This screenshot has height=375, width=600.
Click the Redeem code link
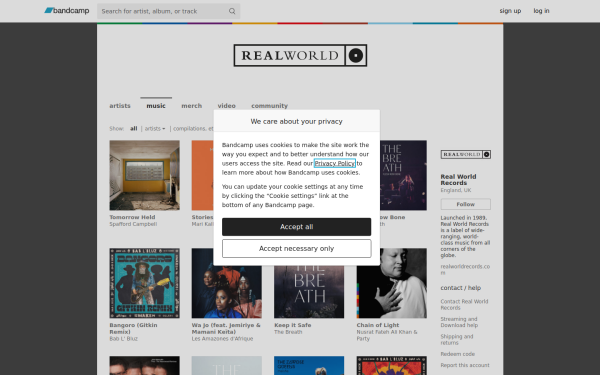point(457,354)
